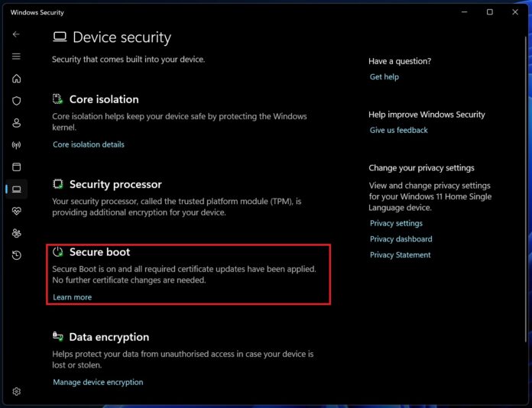Open Manage device encryption link

point(98,382)
